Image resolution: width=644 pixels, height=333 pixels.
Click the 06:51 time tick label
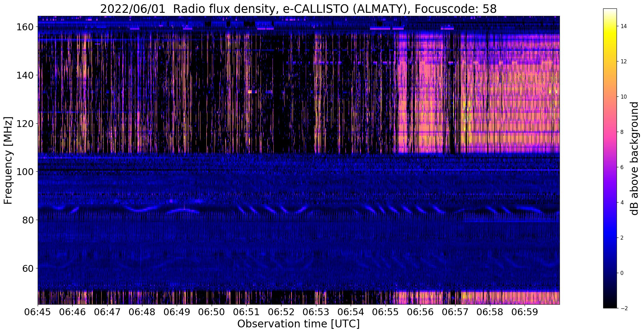247,312
